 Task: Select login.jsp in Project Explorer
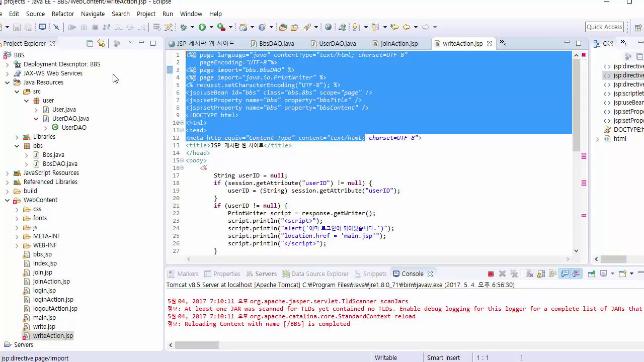[x=39, y=291]
